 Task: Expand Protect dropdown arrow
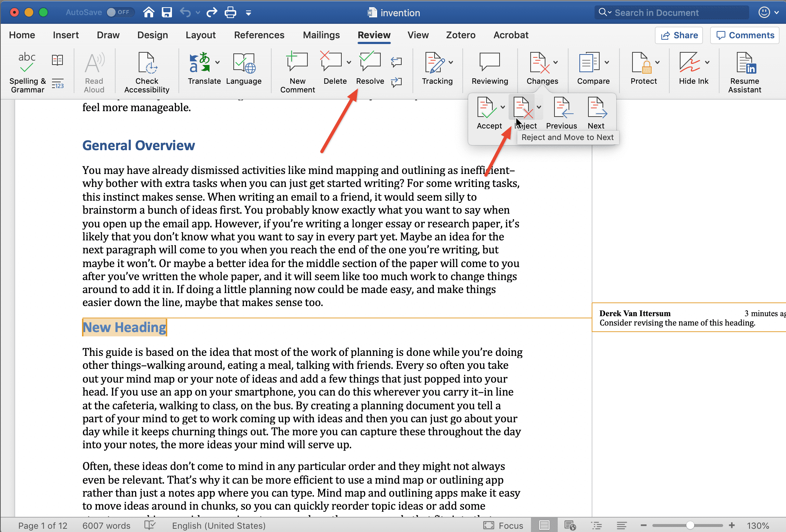tap(657, 62)
